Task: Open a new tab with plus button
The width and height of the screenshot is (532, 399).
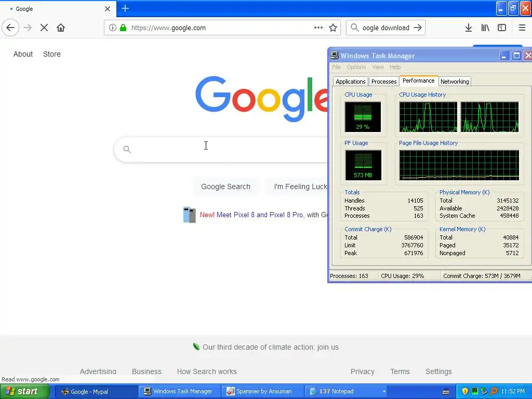Action: coord(125,8)
